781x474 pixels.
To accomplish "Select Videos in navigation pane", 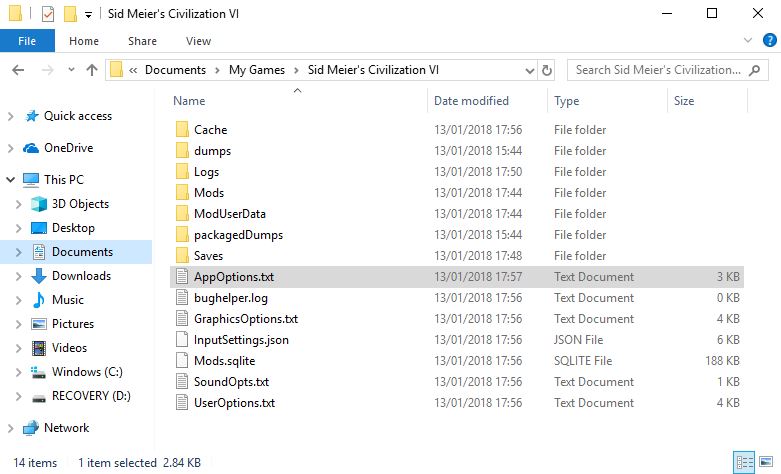I will coord(69,348).
